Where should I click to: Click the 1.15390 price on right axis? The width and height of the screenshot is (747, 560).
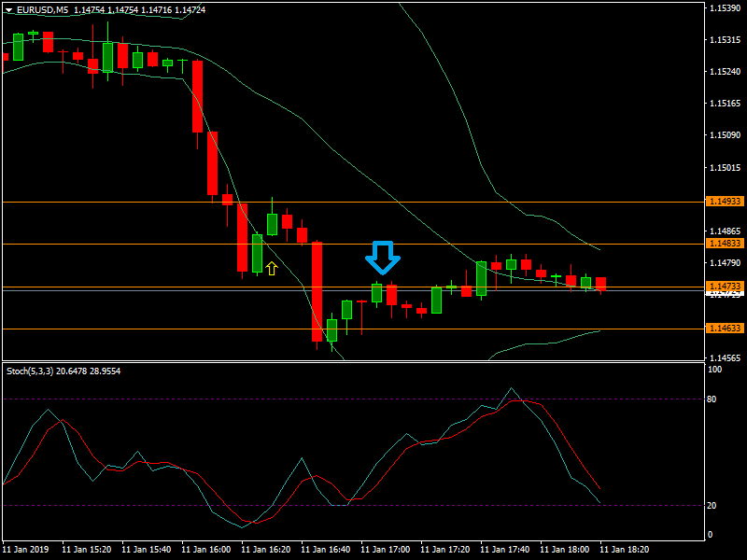[x=724, y=7]
